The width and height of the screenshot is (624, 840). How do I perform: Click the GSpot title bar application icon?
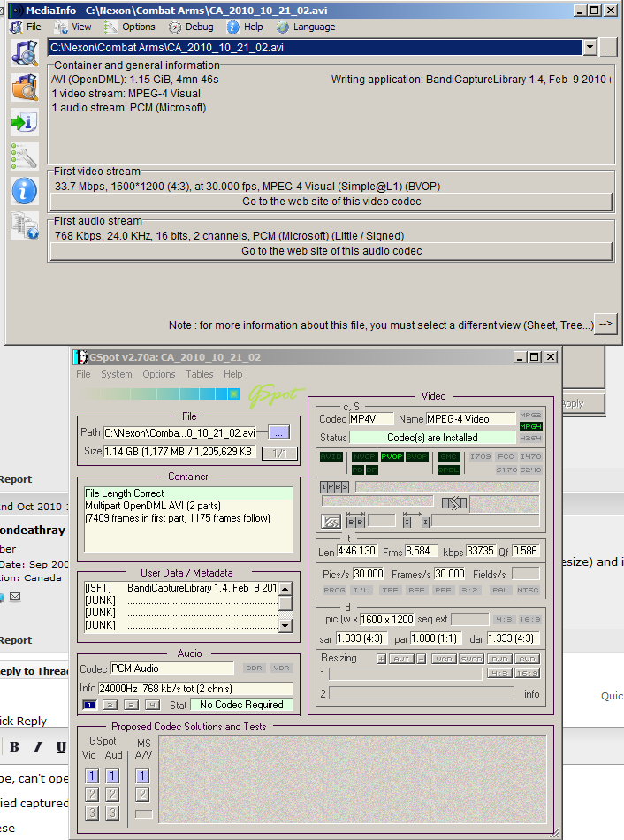tap(80, 357)
